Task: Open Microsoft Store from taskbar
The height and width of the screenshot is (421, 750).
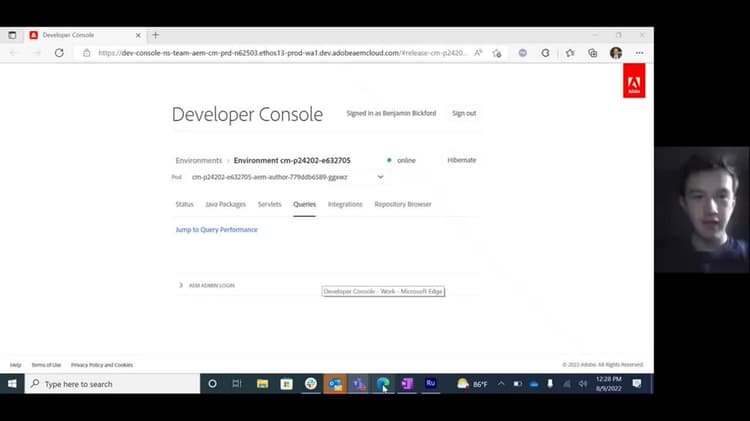Action: click(x=287, y=384)
